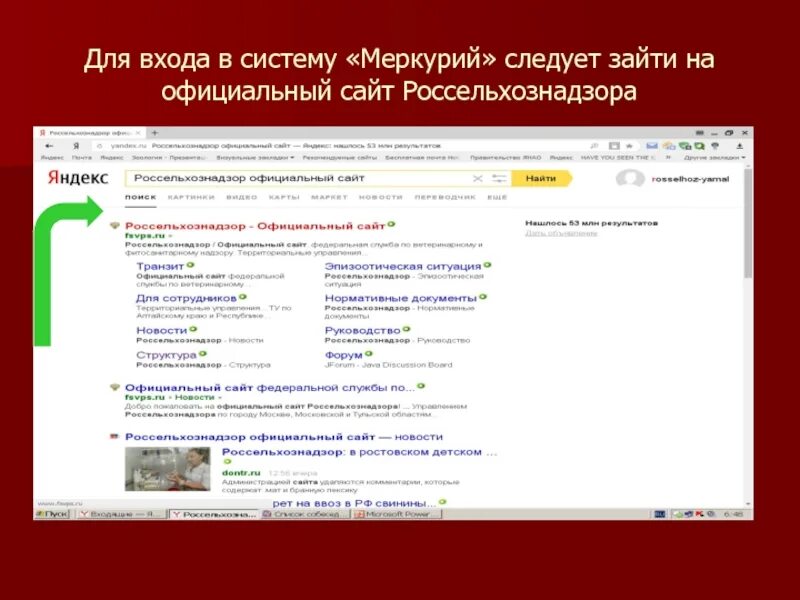
Task: Switch to the 'Переводчик' tab
Action: click(445, 197)
